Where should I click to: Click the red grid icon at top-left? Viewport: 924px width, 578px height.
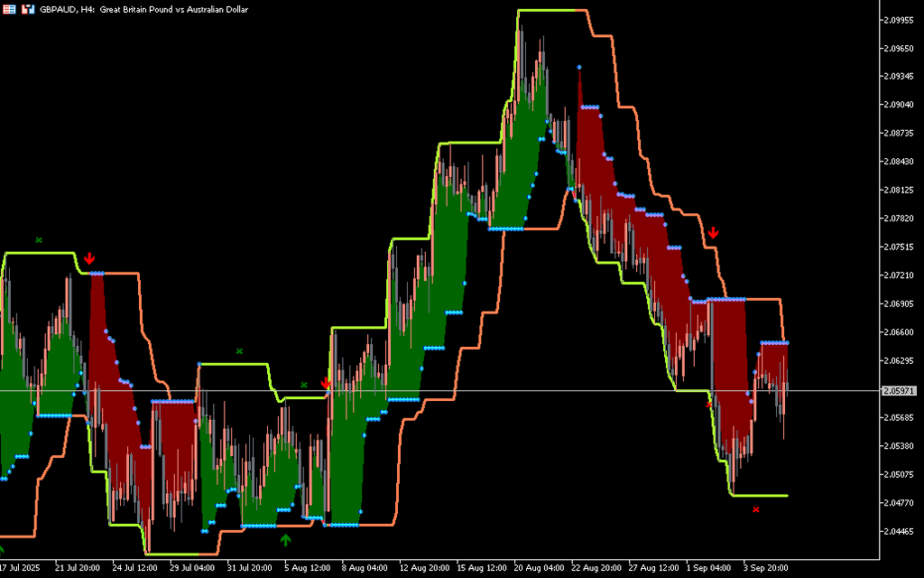click(10, 9)
